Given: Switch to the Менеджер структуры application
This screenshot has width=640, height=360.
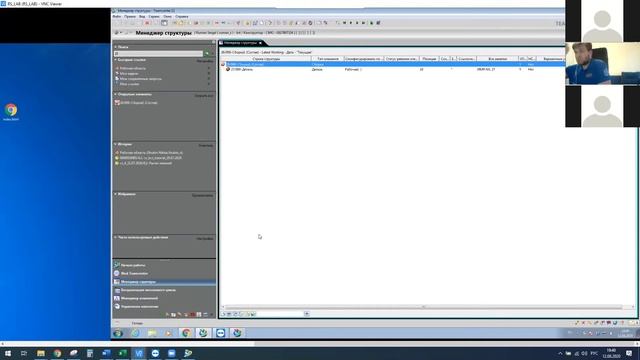Looking at the screenshot, I should pyautogui.click(x=164, y=282).
